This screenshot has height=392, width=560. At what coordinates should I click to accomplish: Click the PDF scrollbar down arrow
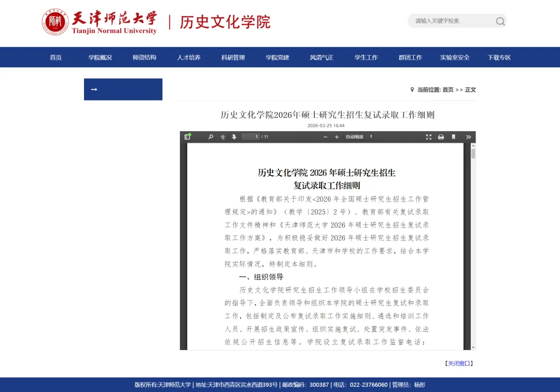473,347
